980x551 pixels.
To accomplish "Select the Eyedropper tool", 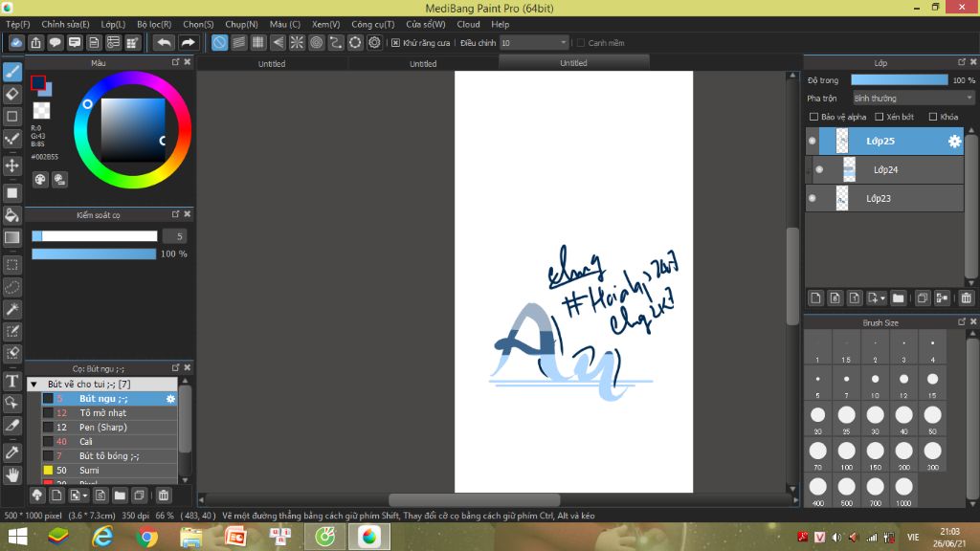I will click(x=12, y=452).
